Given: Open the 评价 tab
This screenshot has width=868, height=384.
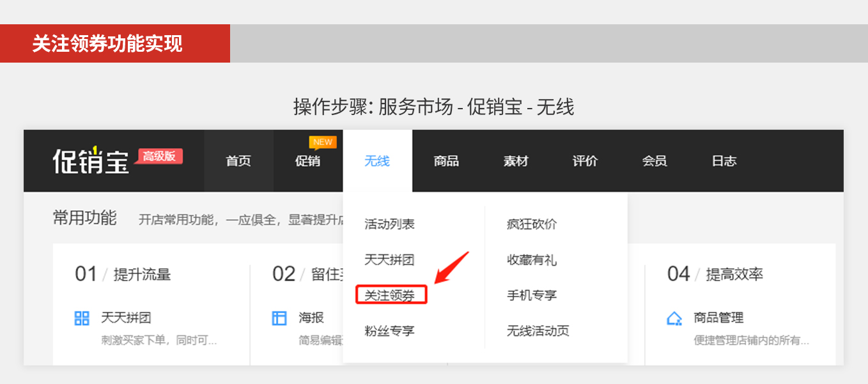Looking at the screenshot, I should [x=585, y=161].
